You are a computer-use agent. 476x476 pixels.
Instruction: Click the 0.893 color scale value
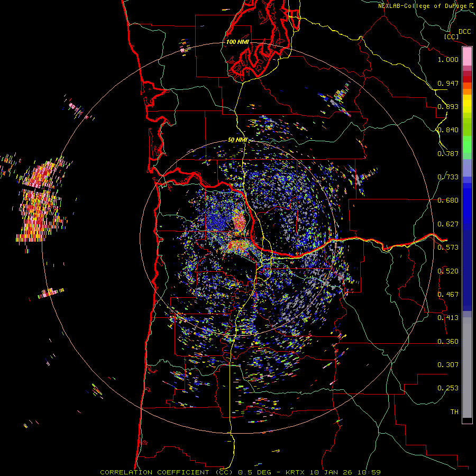coord(448,106)
